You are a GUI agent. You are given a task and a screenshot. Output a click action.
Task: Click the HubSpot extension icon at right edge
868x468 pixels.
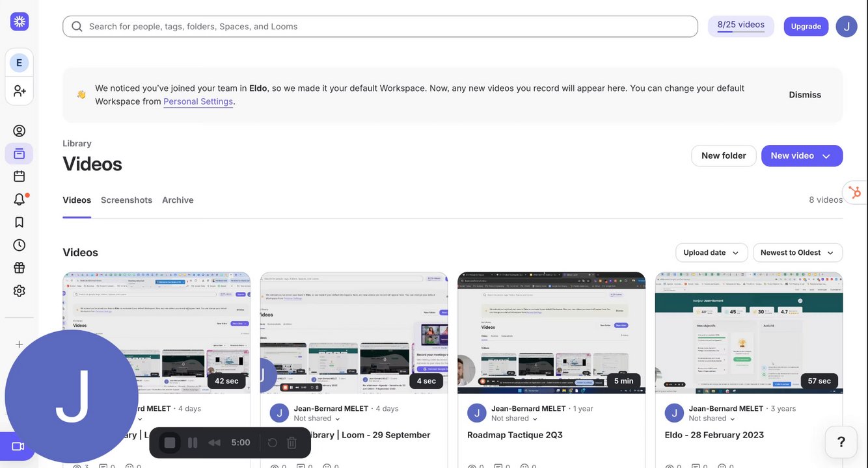click(856, 192)
